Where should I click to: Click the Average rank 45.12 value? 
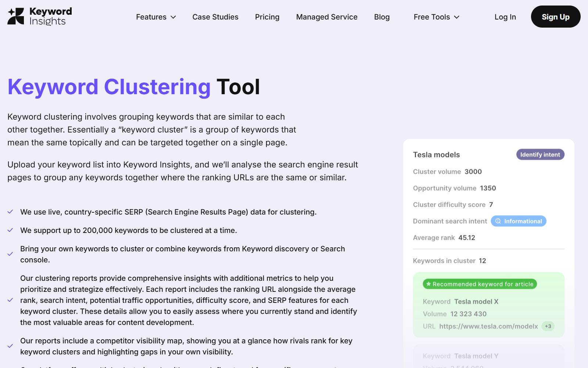click(x=467, y=238)
